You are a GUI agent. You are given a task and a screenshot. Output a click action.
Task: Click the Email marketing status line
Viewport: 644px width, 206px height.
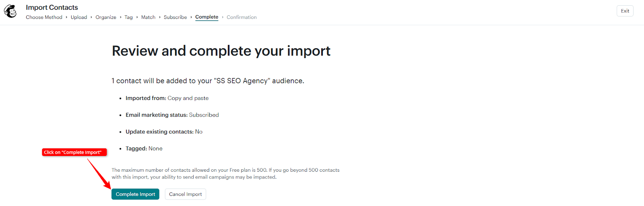(x=172, y=115)
